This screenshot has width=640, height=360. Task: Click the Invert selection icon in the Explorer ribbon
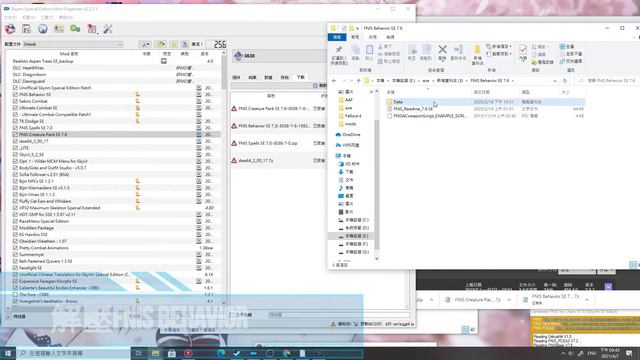(x=562, y=61)
